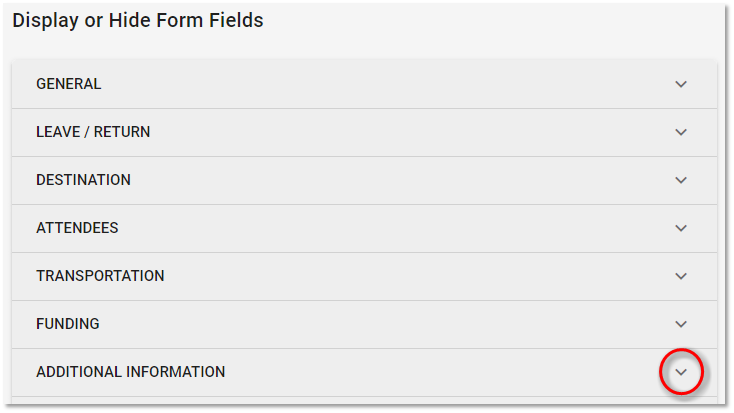Select the ADDITIONAL INFORMATION title text
The image size is (734, 413).
pos(130,372)
